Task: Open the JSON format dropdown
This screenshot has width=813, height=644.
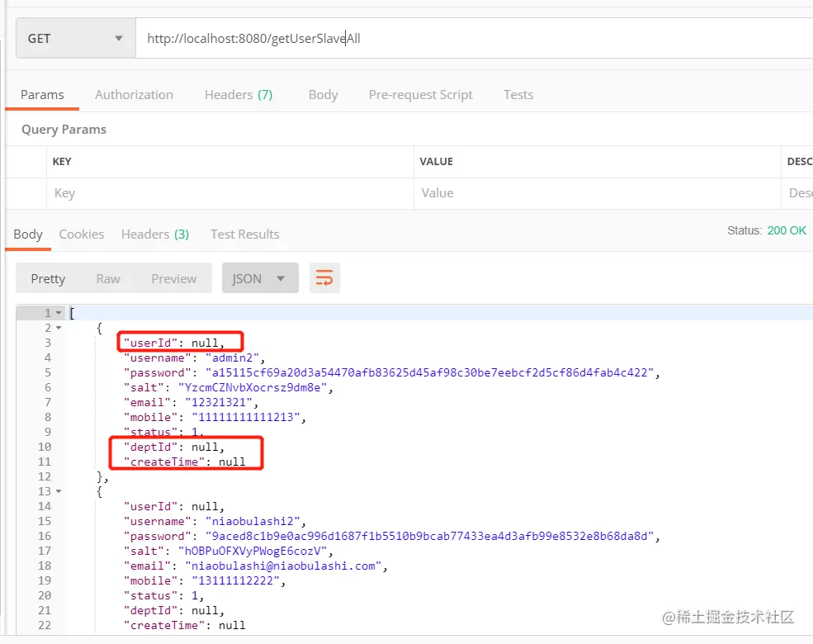Action: (x=260, y=278)
